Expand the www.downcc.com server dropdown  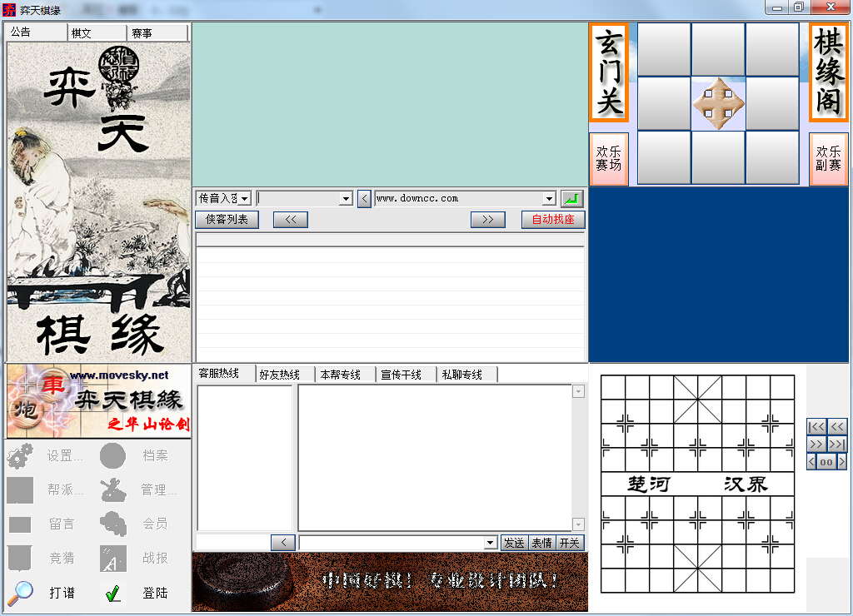tap(549, 198)
